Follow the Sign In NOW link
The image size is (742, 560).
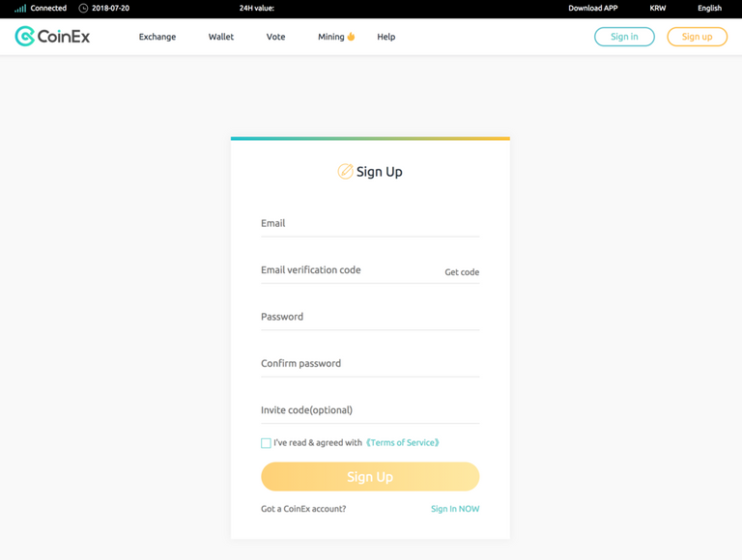[x=455, y=509]
